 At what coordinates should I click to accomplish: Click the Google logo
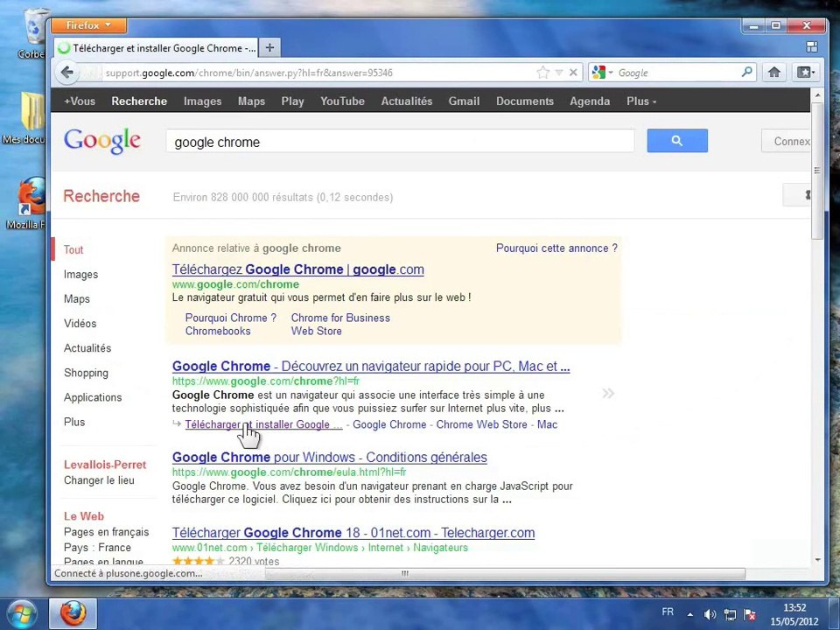[102, 141]
